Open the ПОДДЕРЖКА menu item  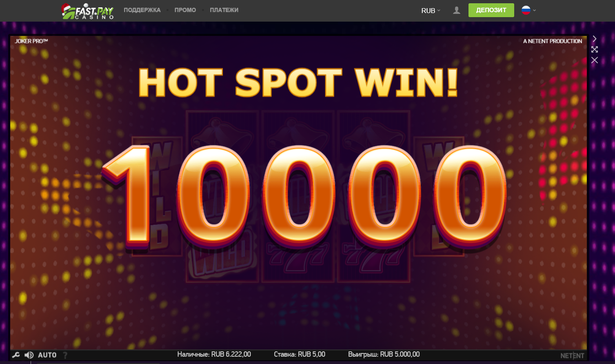tap(142, 10)
